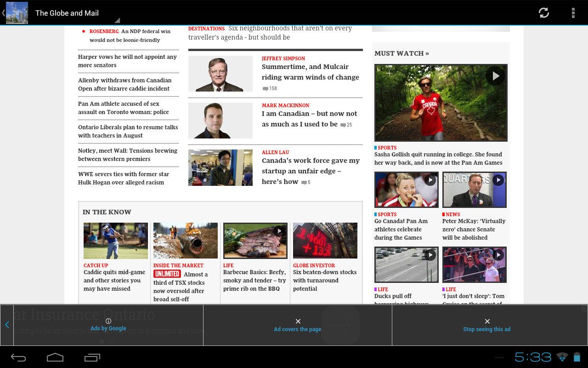588x368 pixels.
Task: Open 'Virtually zero chance Senate' headline
Action: point(474,230)
